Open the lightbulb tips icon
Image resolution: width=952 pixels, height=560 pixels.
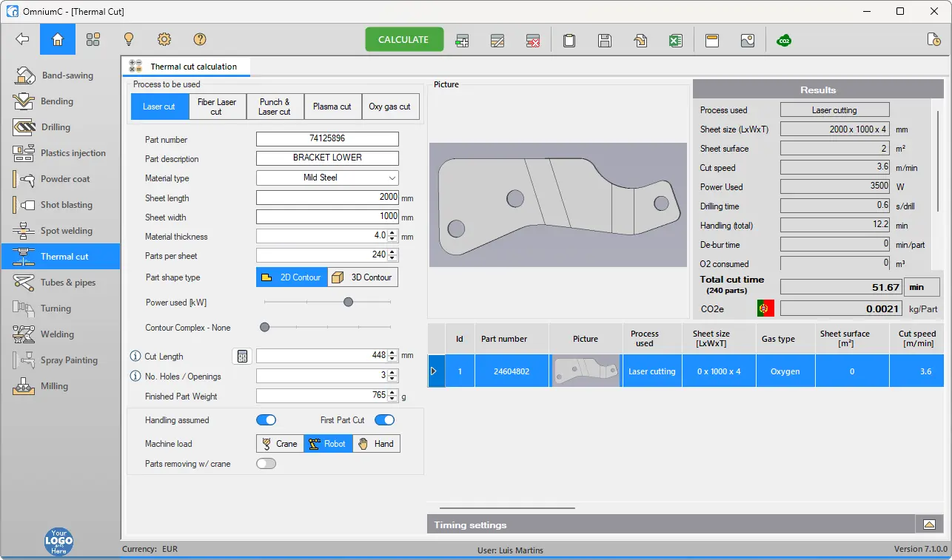click(x=129, y=39)
